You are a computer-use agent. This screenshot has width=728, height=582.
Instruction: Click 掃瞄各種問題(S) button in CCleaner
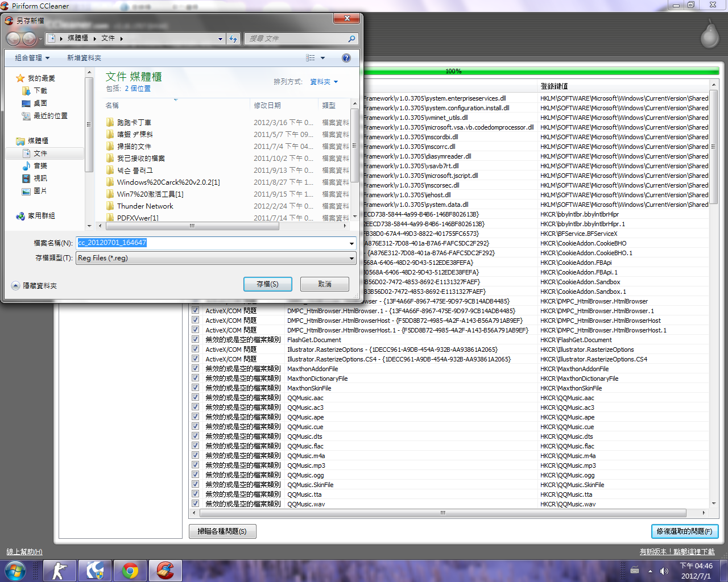click(x=222, y=531)
